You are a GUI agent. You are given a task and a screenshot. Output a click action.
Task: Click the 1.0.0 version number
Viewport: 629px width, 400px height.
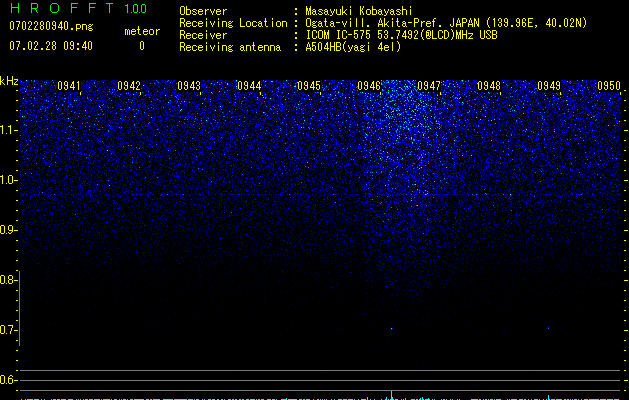(x=136, y=9)
